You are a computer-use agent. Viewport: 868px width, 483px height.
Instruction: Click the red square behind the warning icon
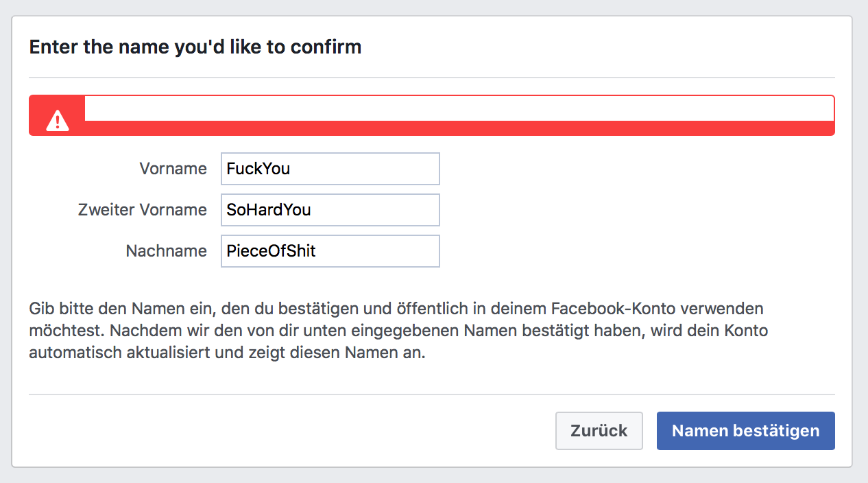57,115
